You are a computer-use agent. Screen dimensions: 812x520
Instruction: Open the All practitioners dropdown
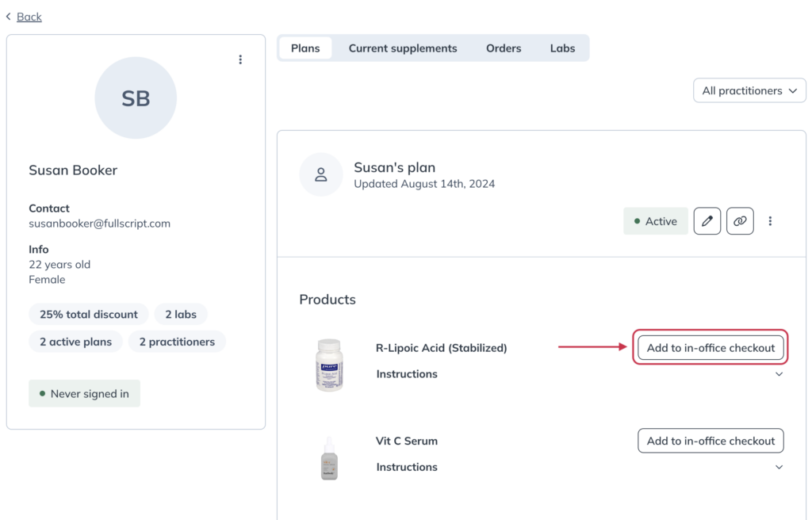click(749, 90)
